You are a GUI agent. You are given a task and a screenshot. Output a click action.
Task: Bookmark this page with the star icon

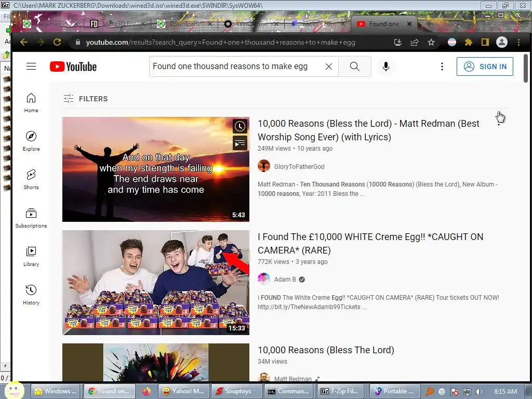[x=431, y=42]
